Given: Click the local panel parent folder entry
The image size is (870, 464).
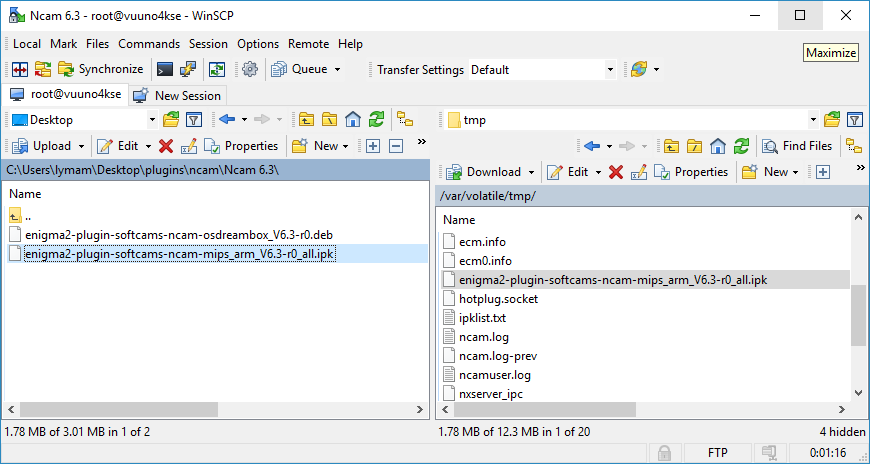Looking at the screenshot, I should [x=20, y=215].
